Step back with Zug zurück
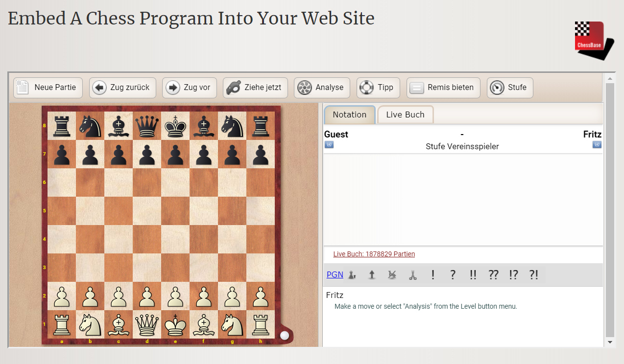624x364 pixels. (122, 88)
